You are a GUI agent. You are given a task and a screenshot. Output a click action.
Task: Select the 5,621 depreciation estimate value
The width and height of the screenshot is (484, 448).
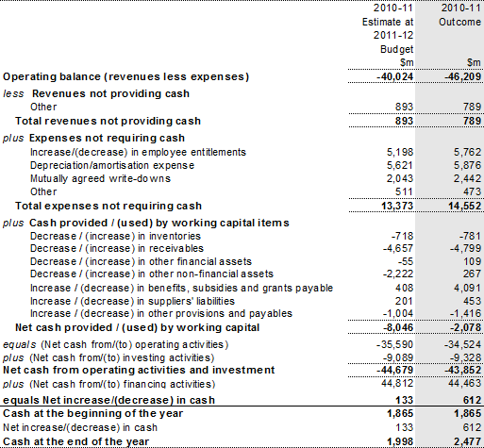click(400, 165)
